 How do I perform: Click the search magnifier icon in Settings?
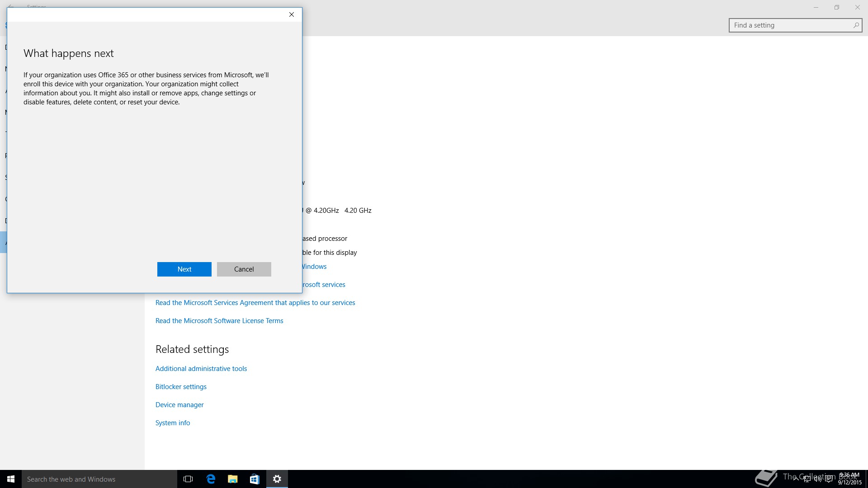pos(856,25)
